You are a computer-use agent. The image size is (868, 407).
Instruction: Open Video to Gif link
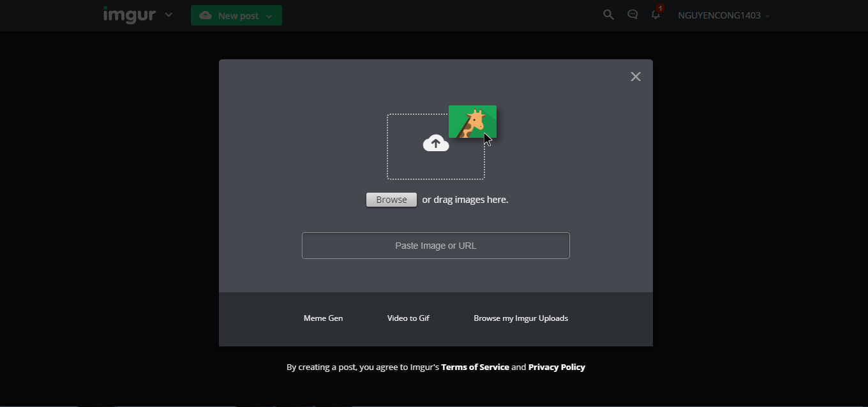(x=408, y=318)
